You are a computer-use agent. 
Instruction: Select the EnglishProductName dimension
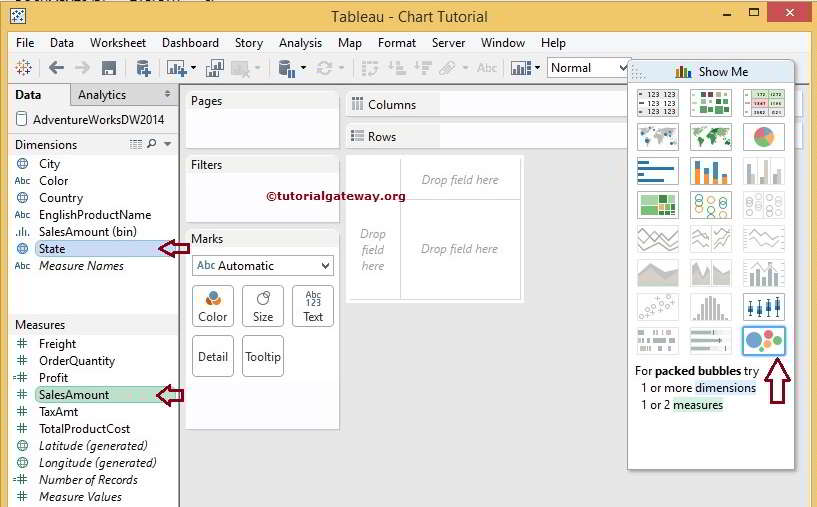point(94,215)
